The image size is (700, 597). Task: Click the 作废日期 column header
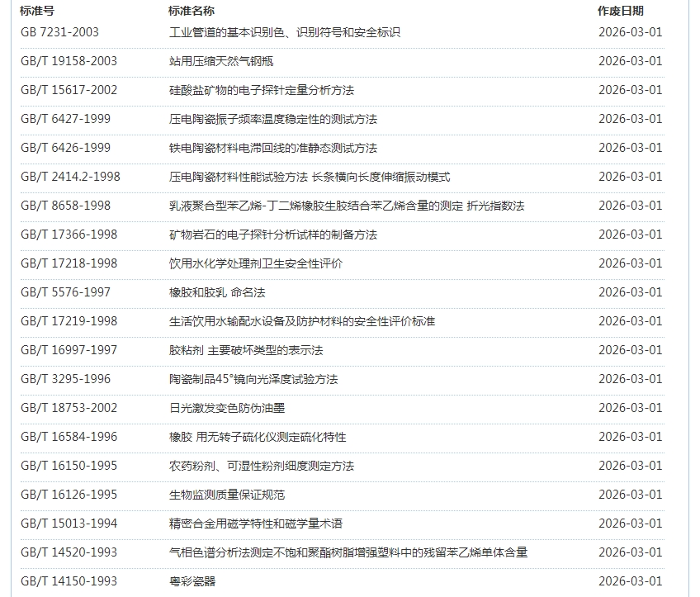point(620,11)
